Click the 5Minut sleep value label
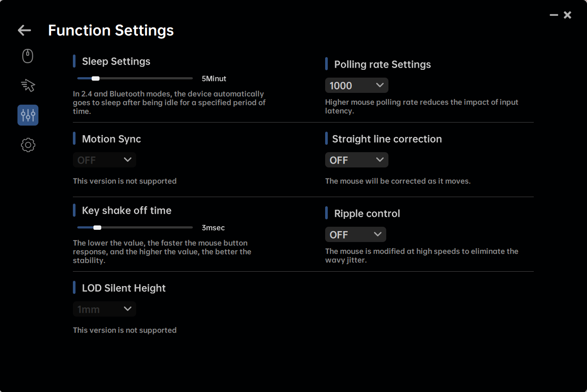Image resolution: width=587 pixels, height=392 pixels. (214, 79)
